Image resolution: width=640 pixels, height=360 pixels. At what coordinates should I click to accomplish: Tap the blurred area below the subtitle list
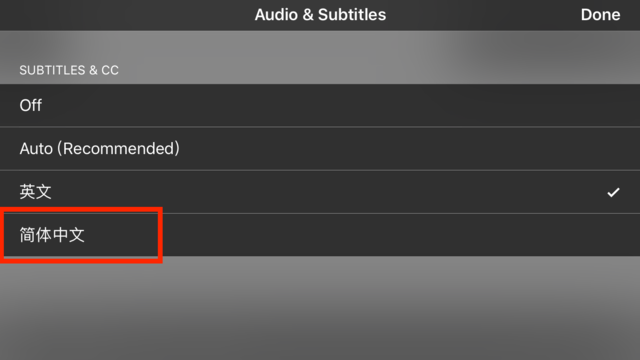click(x=320, y=308)
